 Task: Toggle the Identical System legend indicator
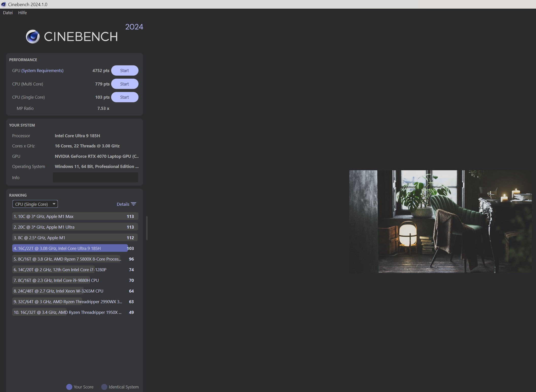pyautogui.click(x=104, y=387)
